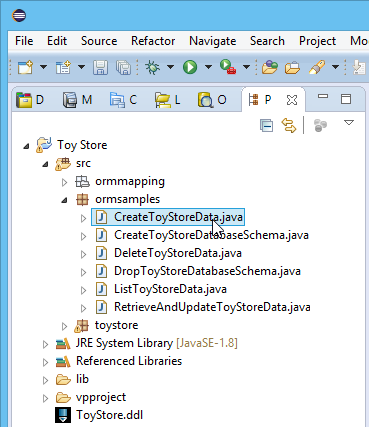Screen dimensions: 369x427
Task: Expand JRE System Library node
Action: point(45,344)
